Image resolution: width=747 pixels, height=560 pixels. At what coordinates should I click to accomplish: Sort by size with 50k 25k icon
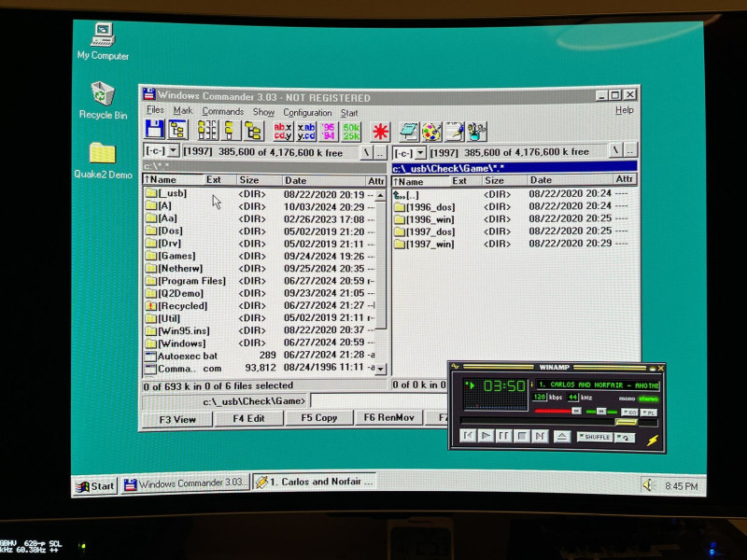tap(351, 132)
